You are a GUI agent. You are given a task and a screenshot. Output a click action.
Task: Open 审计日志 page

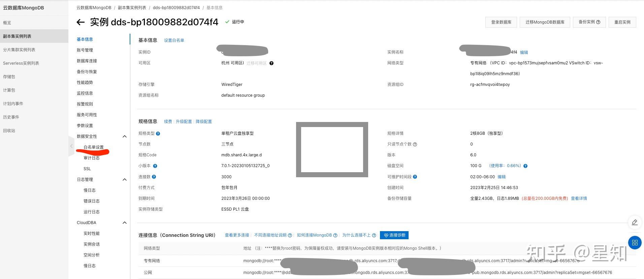click(x=92, y=158)
